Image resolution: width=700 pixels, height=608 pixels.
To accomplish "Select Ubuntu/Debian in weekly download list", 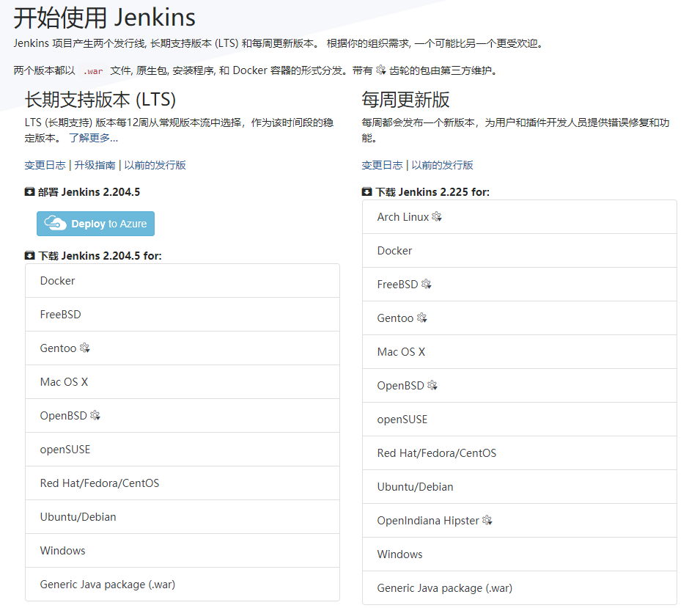I will (x=520, y=486).
